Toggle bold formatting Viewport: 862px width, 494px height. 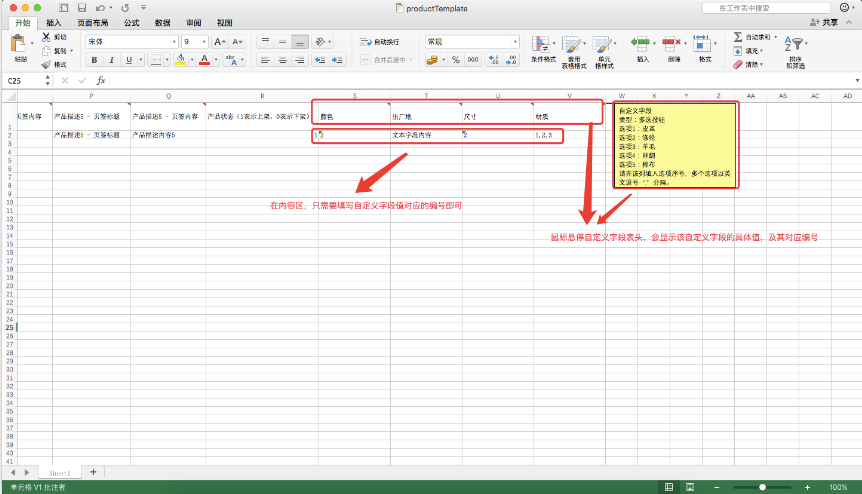[94, 60]
